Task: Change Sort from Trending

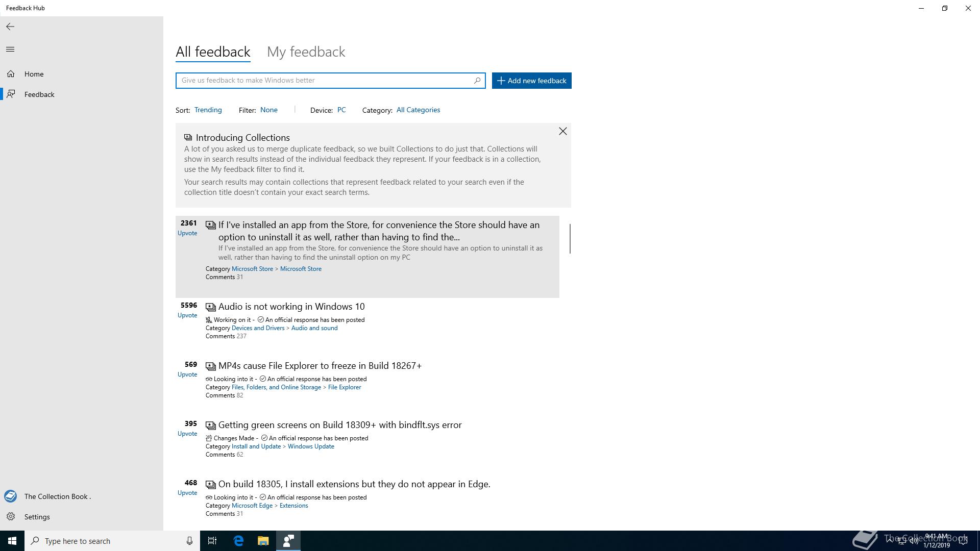Action: point(208,110)
